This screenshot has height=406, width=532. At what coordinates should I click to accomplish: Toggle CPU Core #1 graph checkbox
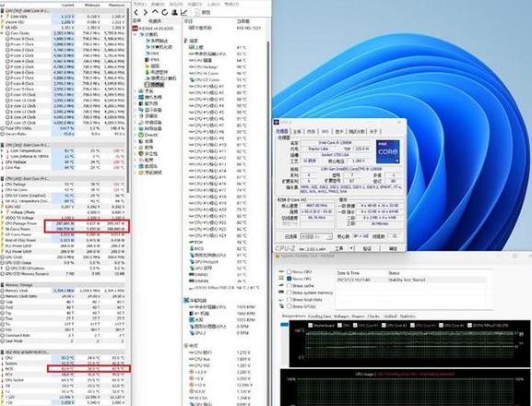click(x=355, y=325)
